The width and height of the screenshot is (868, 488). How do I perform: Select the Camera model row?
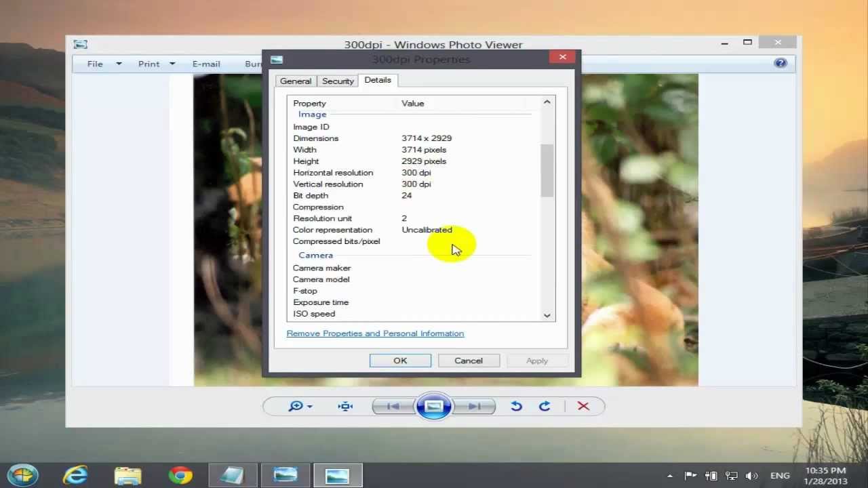(x=413, y=279)
